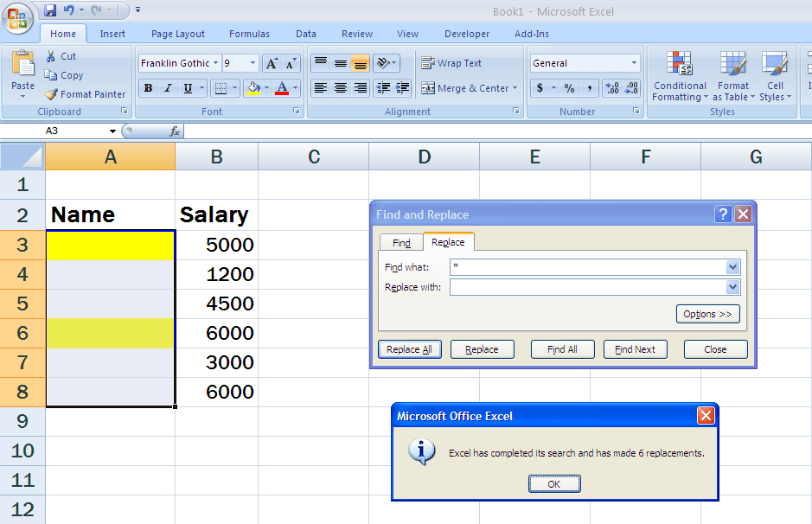The height and width of the screenshot is (524, 812).
Task: Open the General number format dropdown
Action: (x=636, y=63)
